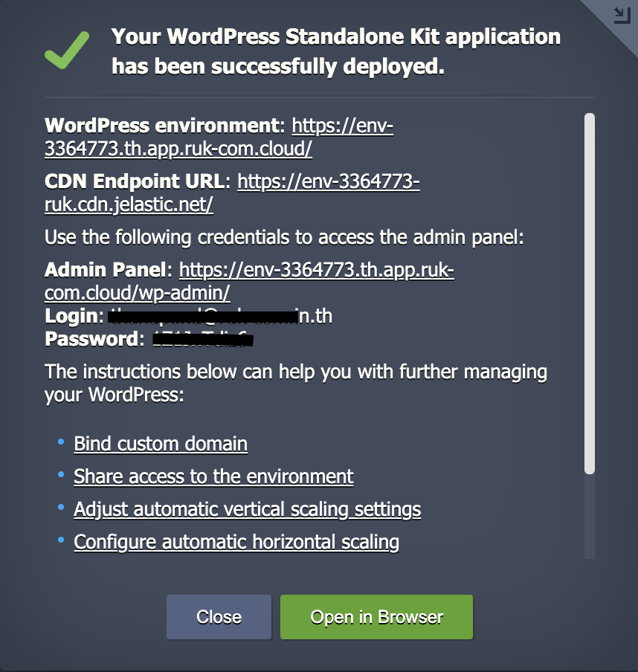638x672 pixels.
Task: Click the Close button
Action: coord(219,617)
